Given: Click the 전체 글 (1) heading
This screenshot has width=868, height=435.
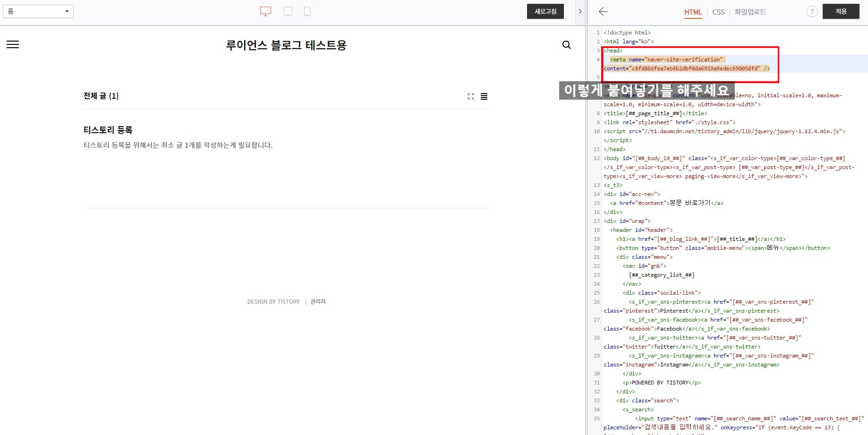Looking at the screenshot, I should 101,96.
